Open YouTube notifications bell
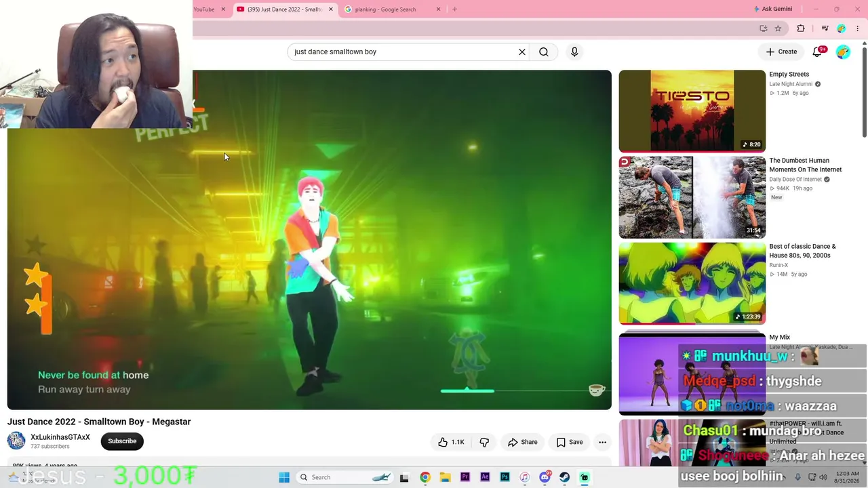Viewport: 868px width, 488px height. point(817,52)
